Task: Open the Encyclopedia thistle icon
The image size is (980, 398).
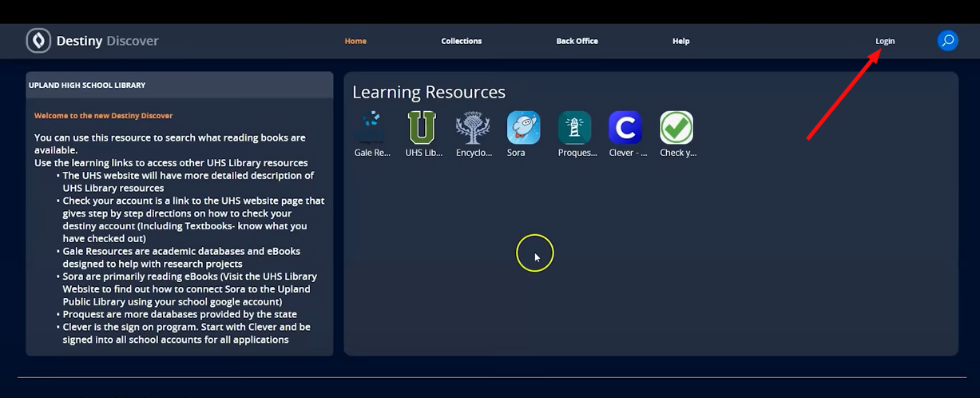Action: coord(473,127)
